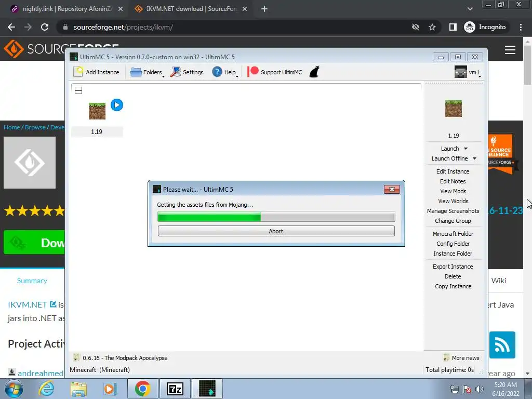Click the Incognito profile button
Screen dimensions: 532x399
pyautogui.click(x=485, y=27)
